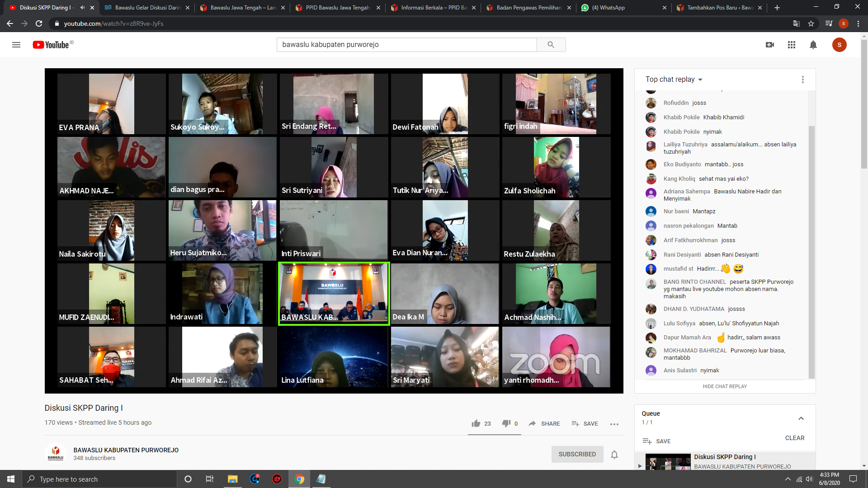This screenshot has height=488, width=868.
Task: Expand Top chat replay dropdown
Action: 674,80
